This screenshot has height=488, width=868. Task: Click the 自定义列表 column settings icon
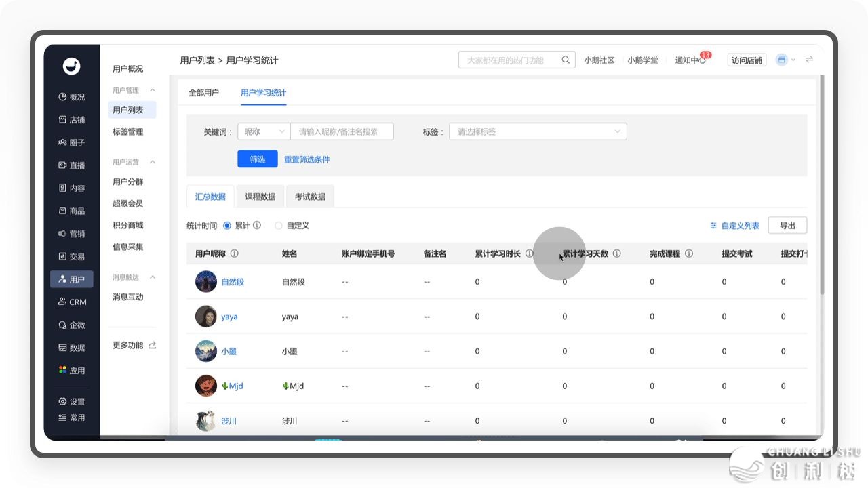(713, 226)
